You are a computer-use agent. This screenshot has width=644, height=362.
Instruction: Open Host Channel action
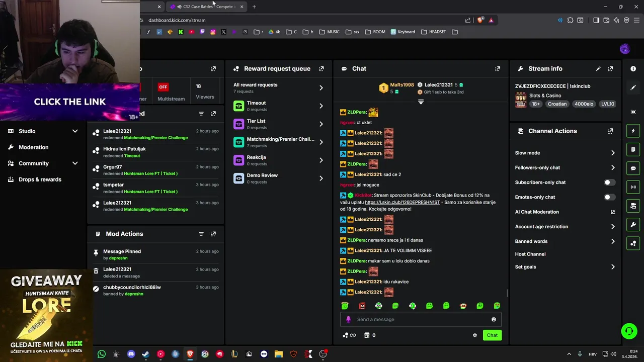point(530,254)
